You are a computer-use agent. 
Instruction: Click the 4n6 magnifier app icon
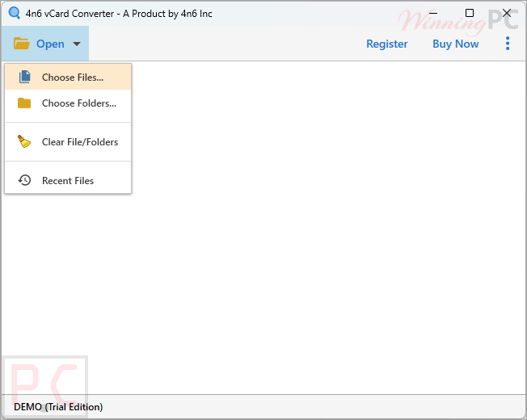point(15,14)
